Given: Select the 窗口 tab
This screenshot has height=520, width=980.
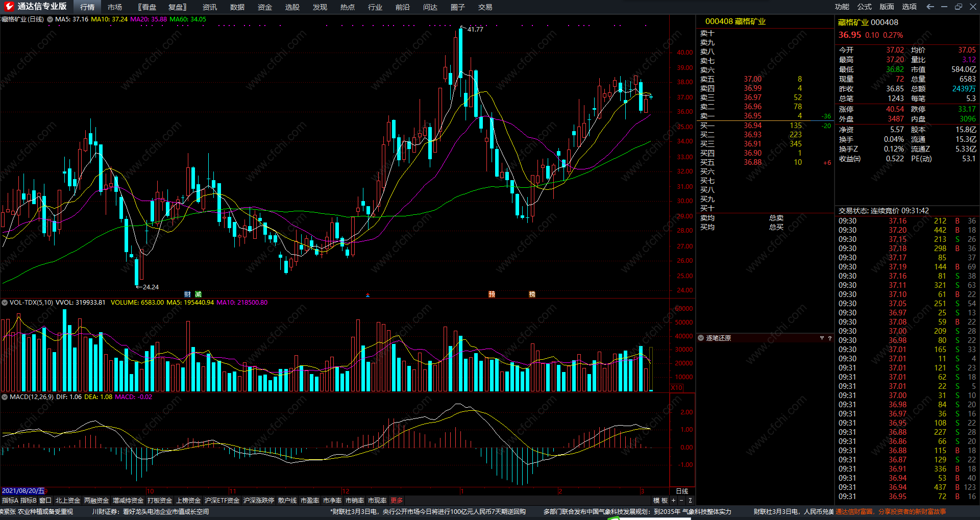Looking at the screenshot, I should coord(45,501).
